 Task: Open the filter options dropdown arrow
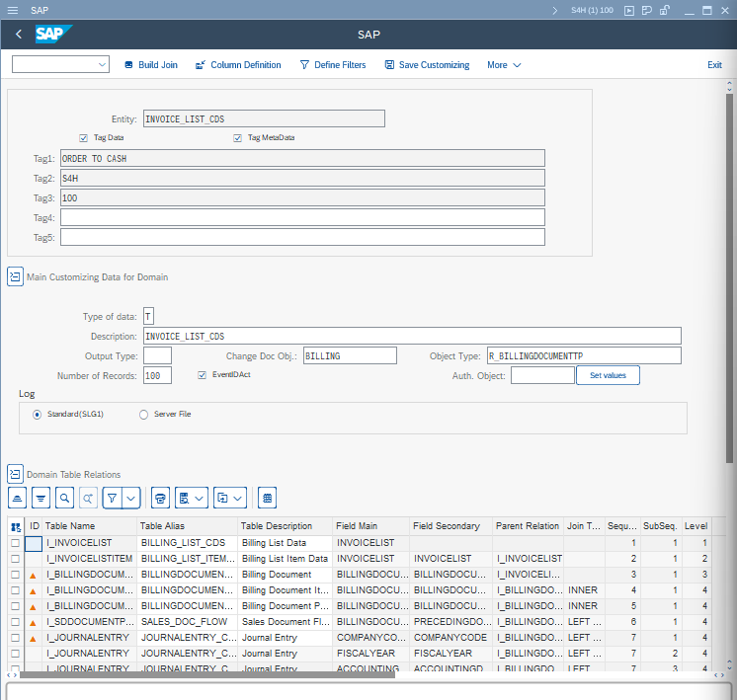click(x=131, y=498)
